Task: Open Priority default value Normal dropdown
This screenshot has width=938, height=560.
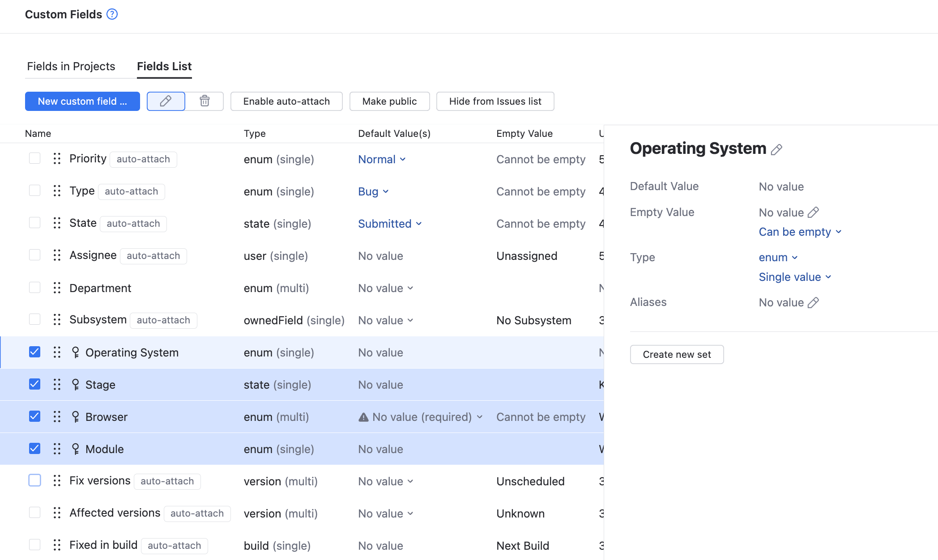Action: pyautogui.click(x=382, y=159)
